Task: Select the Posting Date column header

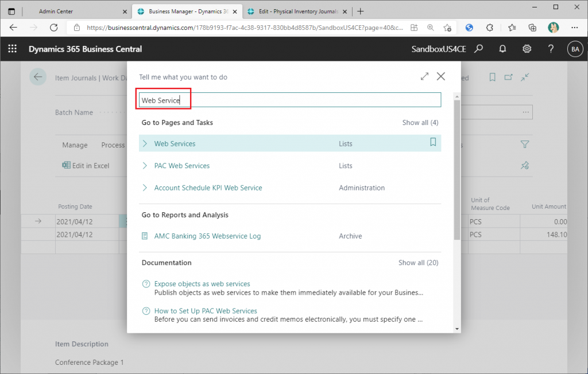Action: coord(75,207)
